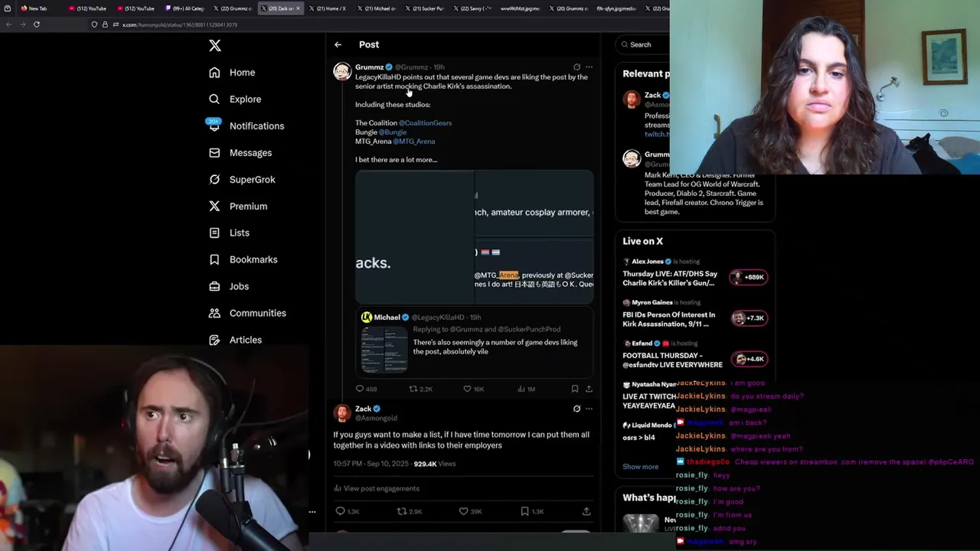Open the quoted Michael post image thumbnail
Screen dimensions: 980x551
[384, 349]
